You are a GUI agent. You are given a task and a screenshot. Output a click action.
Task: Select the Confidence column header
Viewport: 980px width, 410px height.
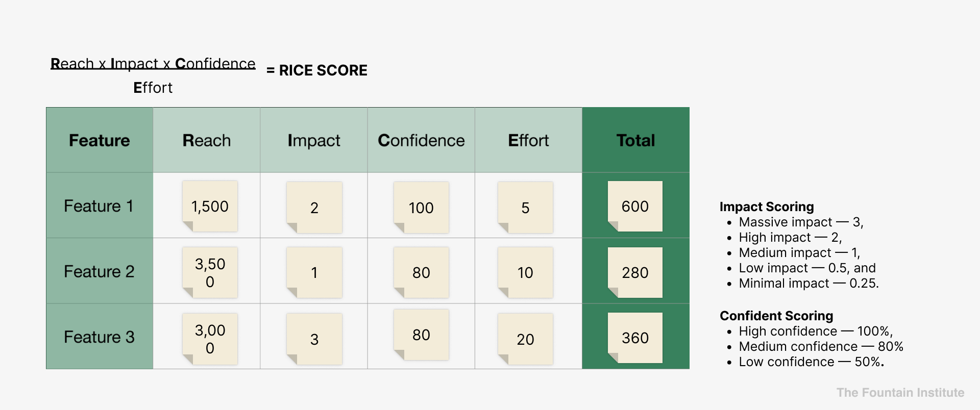(x=421, y=140)
